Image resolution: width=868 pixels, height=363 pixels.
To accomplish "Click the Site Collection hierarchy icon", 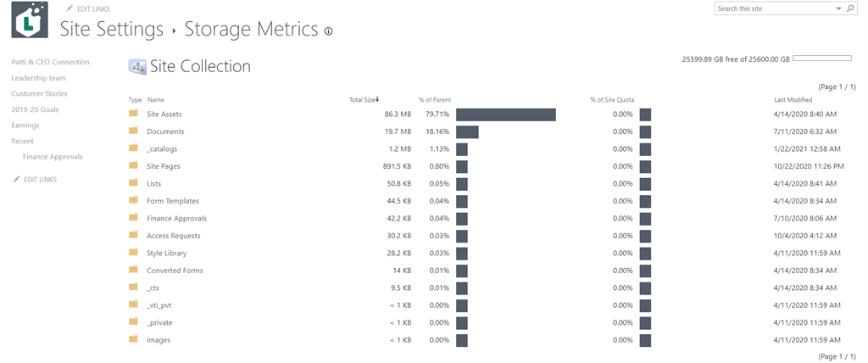I will coord(137,66).
